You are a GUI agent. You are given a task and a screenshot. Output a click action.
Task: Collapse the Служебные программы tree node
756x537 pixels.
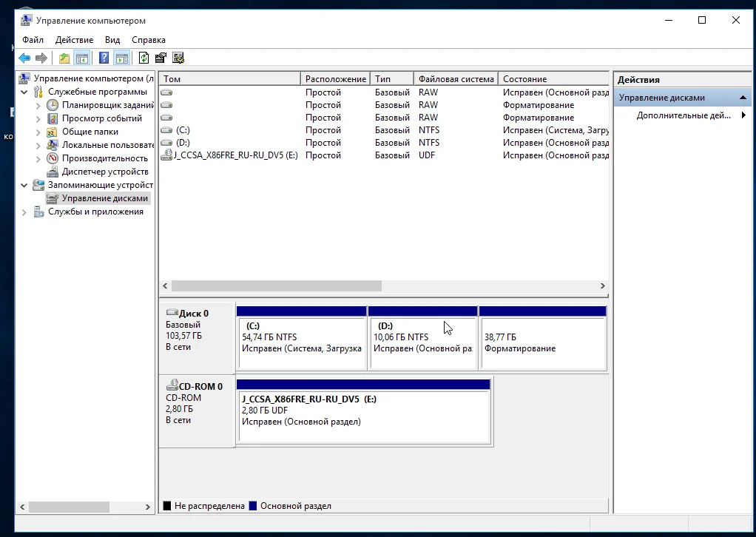(25, 92)
